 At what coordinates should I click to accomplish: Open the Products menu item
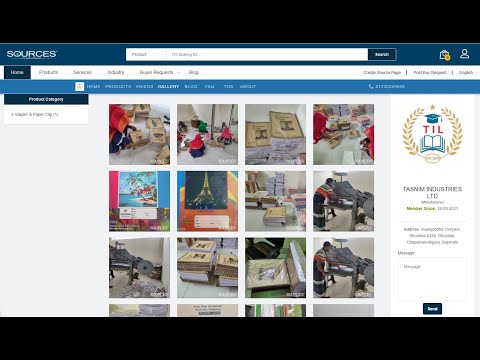pyautogui.click(x=48, y=72)
